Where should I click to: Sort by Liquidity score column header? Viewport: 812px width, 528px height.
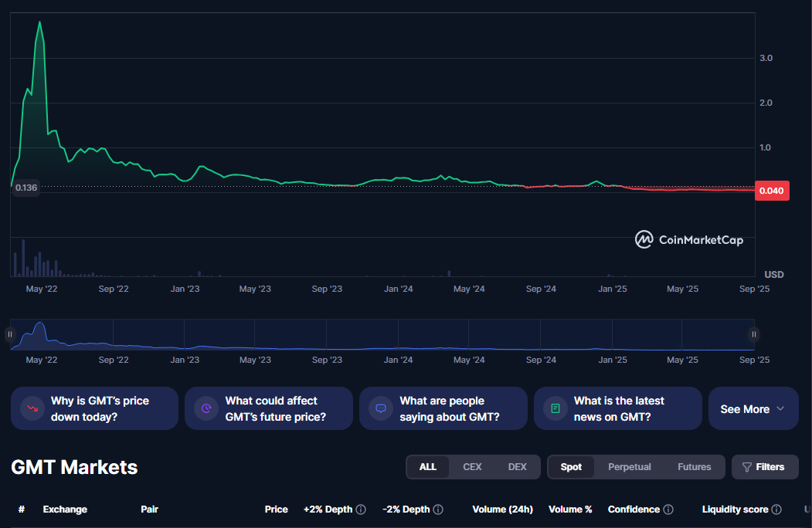(735, 509)
